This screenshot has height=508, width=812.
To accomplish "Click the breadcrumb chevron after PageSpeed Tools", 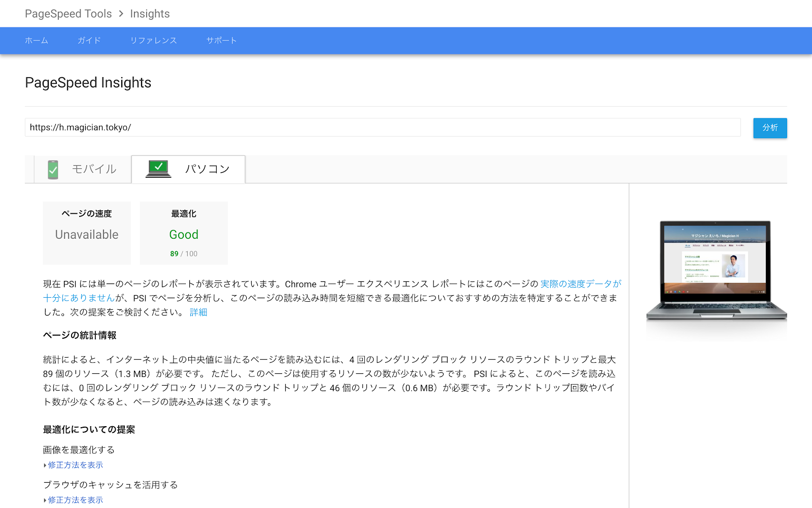I will [x=121, y=14].
